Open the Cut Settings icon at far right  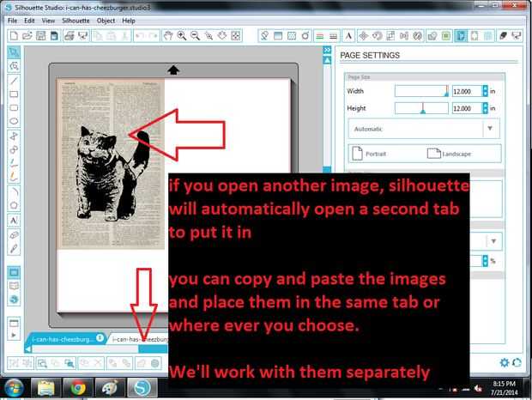click(503, 36)
